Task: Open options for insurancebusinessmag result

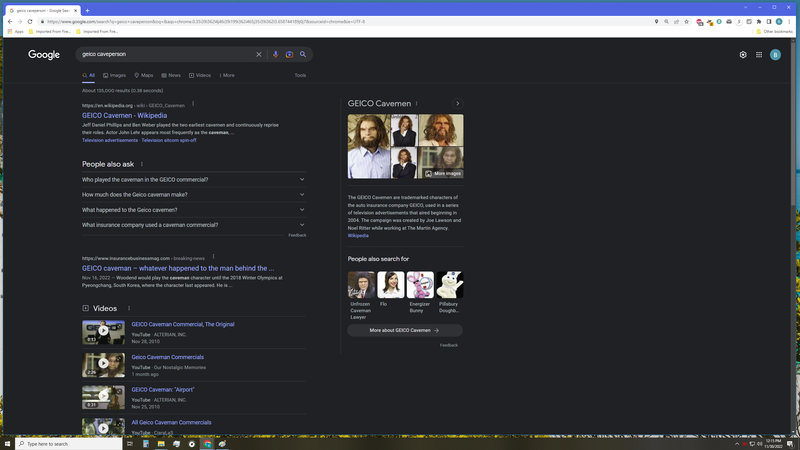Action: click(x=213, y=256)
